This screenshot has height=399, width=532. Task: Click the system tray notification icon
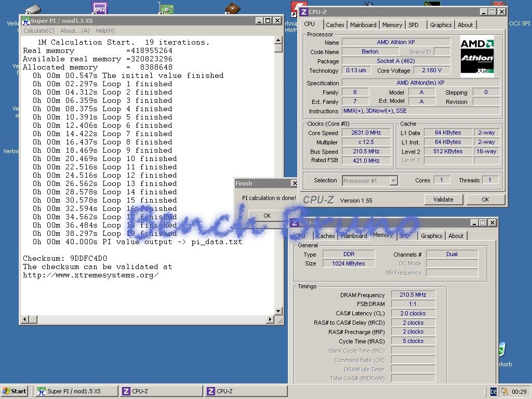click(x=504, y=392)
